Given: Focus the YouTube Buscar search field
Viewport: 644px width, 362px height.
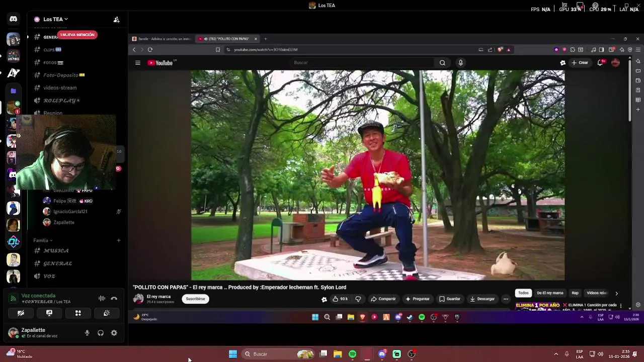Looking at the screenshot, I should click(x=362, y=63).
